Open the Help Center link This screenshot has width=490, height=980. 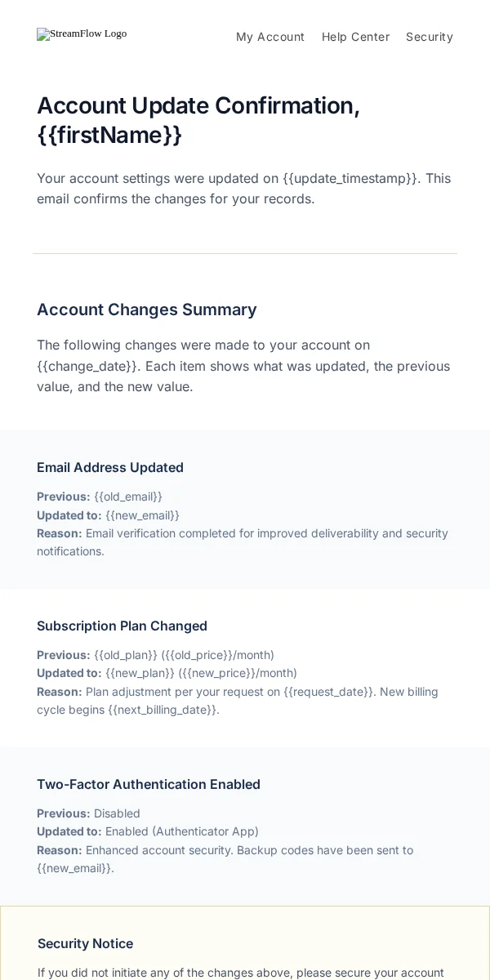click(x=355, y=37)
